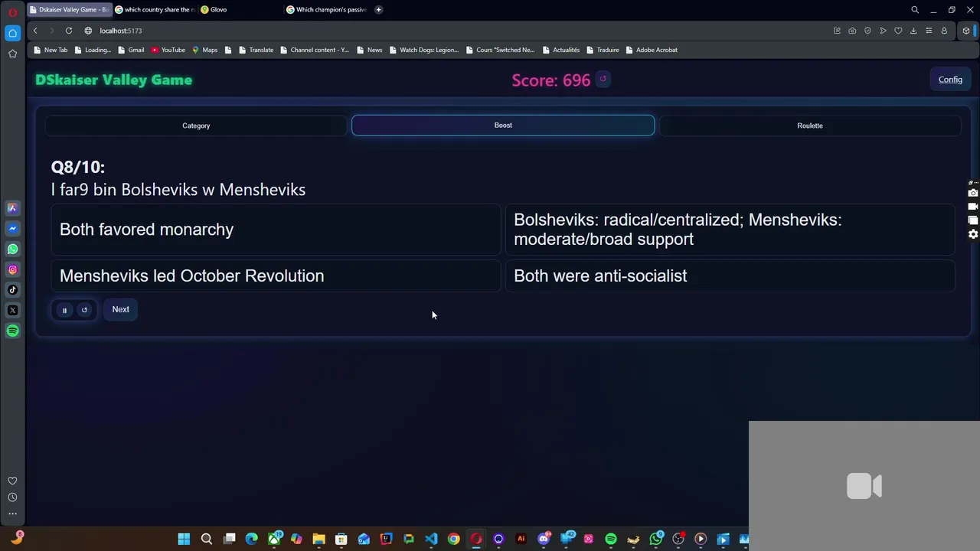This screenshot has height=551, width=980.
Task: Open the Roulette tab
Action: 810,126
